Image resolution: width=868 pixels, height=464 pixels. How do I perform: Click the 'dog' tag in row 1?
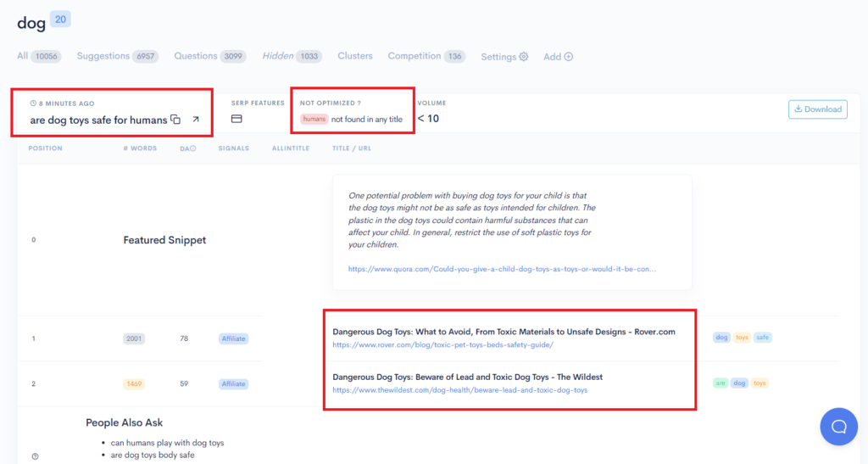coord(721,338)
